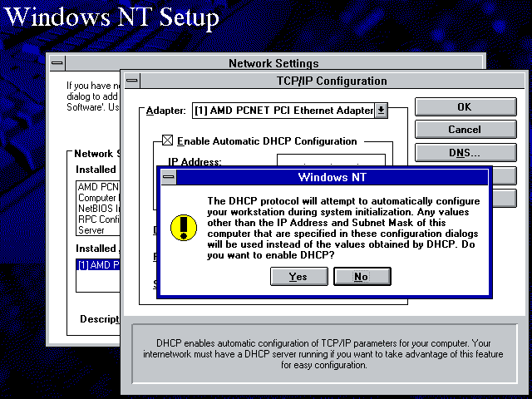Open the Adapter dropdown arrow
This screenshot has width=532, height=399.
tap(381, 111)
